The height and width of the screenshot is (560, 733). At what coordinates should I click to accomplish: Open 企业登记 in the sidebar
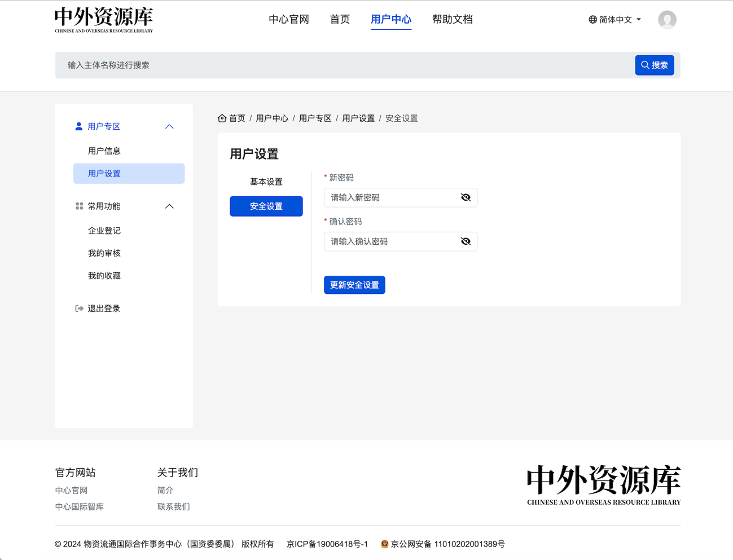104,231
